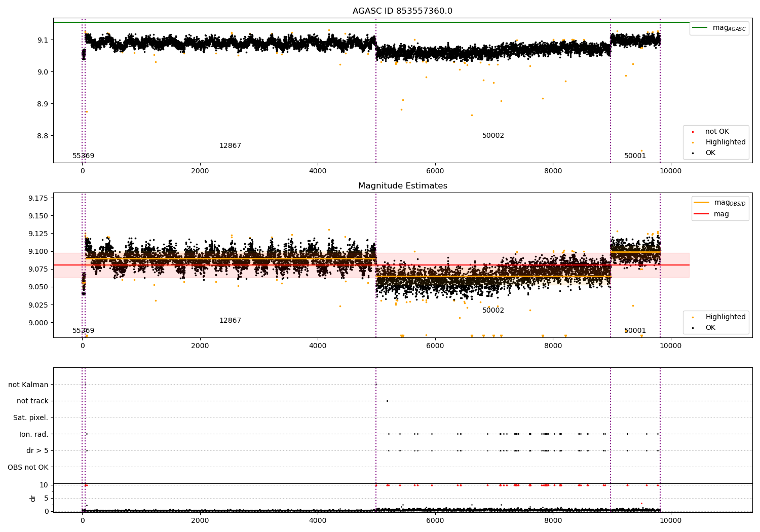
Task: Click y-axis tick '8.8' in top plot
Action: point(43,136)
